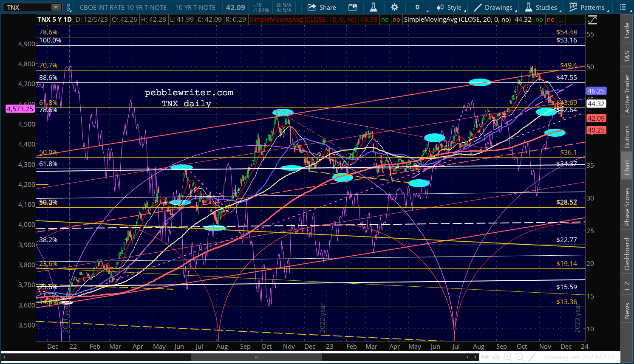
Task: Click the 38.2% Fibonacci label
Action: (x=48, y=240)
